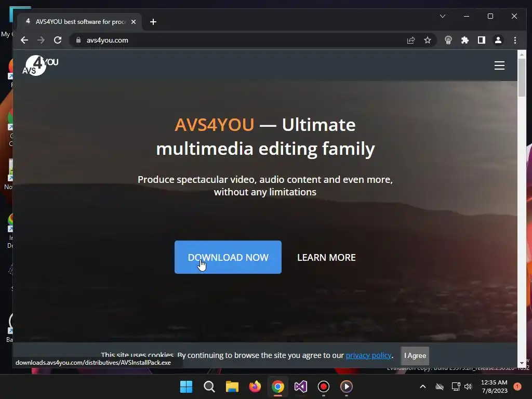
Task: Bookmark this page with star
Action: 428,40
